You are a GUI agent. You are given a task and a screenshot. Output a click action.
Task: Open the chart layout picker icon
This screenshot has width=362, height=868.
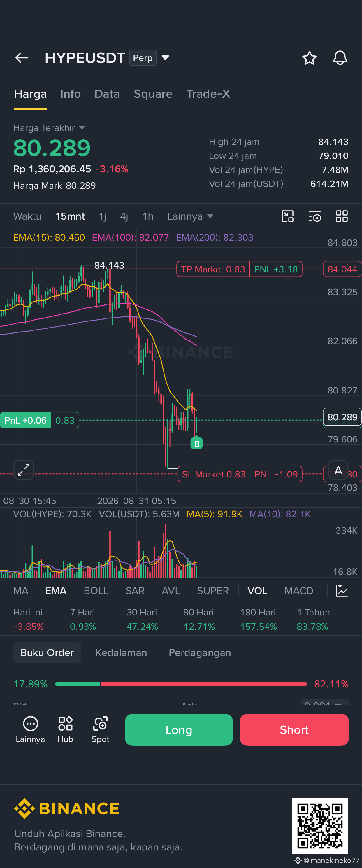tap(288, 216)
